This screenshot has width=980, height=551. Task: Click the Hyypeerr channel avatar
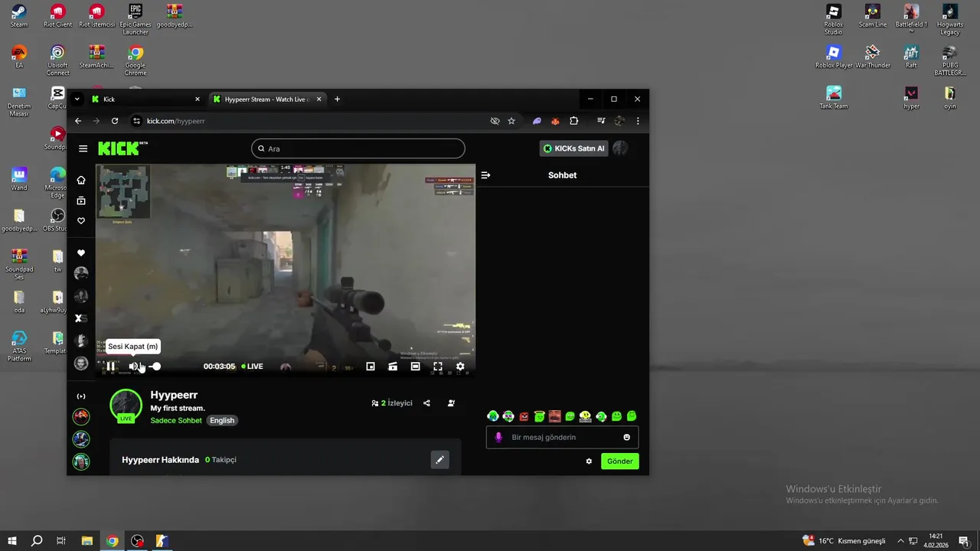[126, 406]
